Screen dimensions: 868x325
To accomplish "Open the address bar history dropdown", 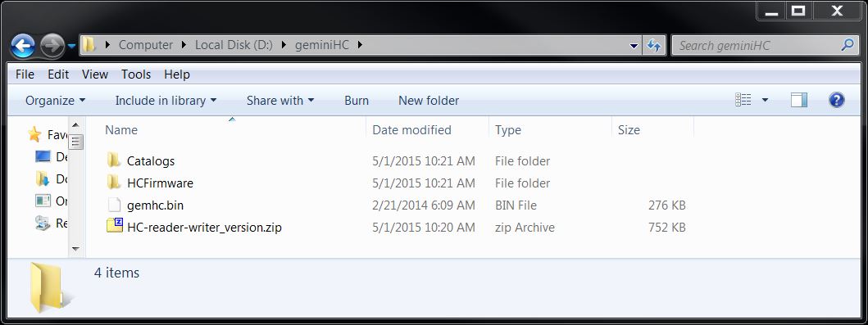I will click(634, 46).
